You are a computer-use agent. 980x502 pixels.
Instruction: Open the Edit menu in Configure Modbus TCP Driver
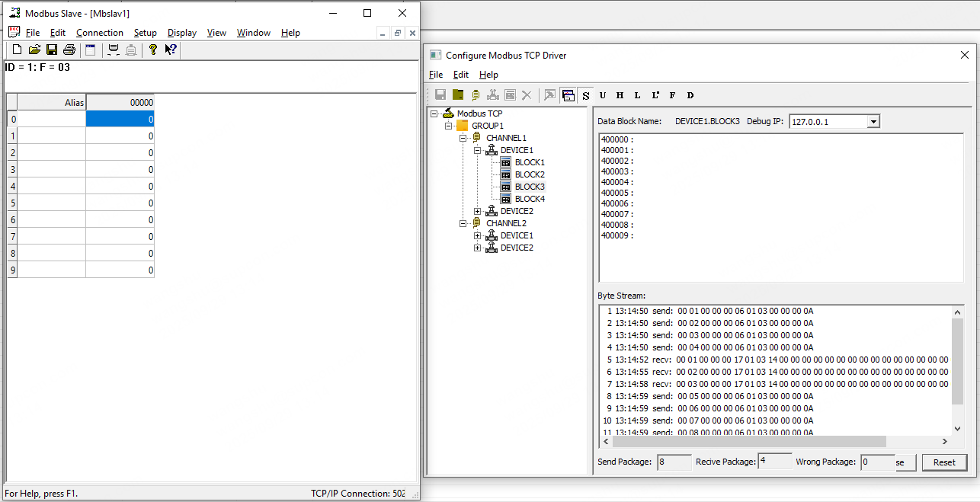460,75
